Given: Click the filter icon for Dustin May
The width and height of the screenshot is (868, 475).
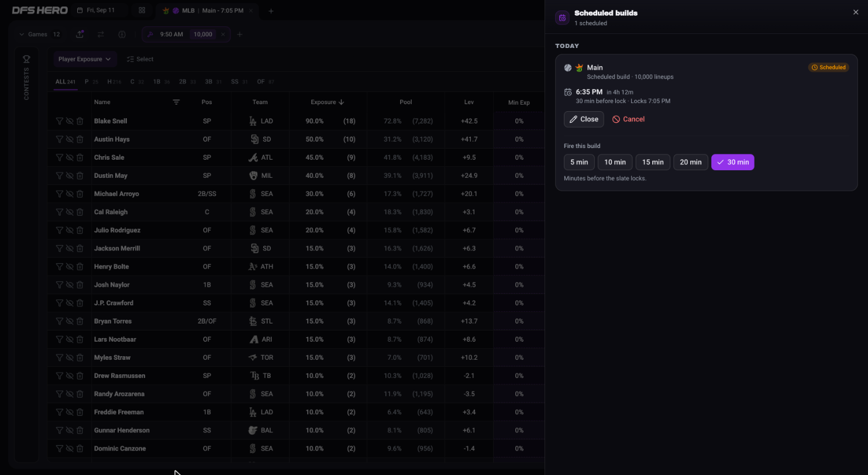Looking at the screenshot, I should (x=59, y=175).
